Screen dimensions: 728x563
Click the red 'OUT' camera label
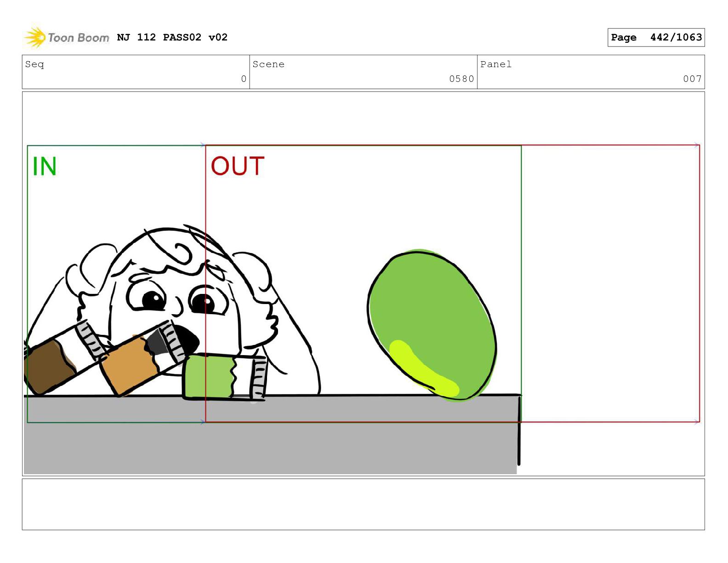pyautogui.click(x=238, y=166)
